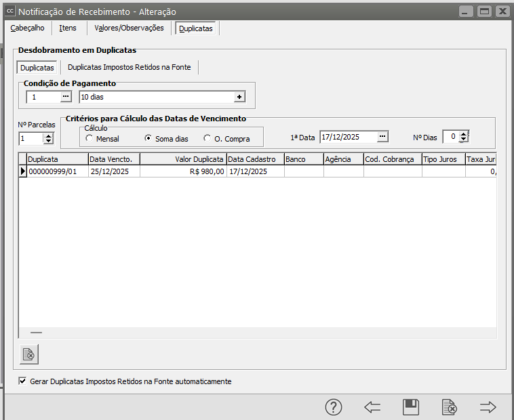Save with the floppy disk icon
Screen dimensions: 514x420
[x=410, y=406]
